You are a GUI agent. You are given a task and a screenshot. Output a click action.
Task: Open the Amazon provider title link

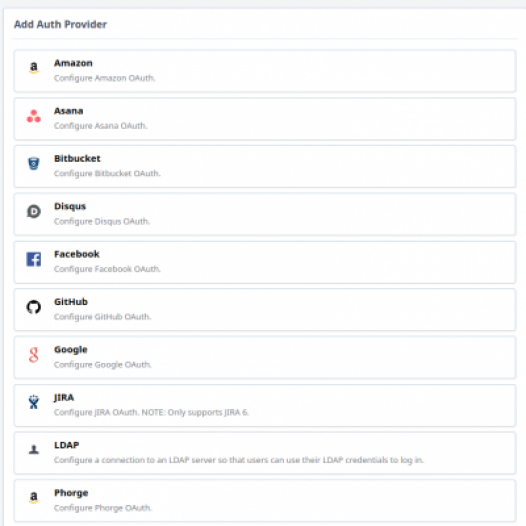(x=73, y=63)
